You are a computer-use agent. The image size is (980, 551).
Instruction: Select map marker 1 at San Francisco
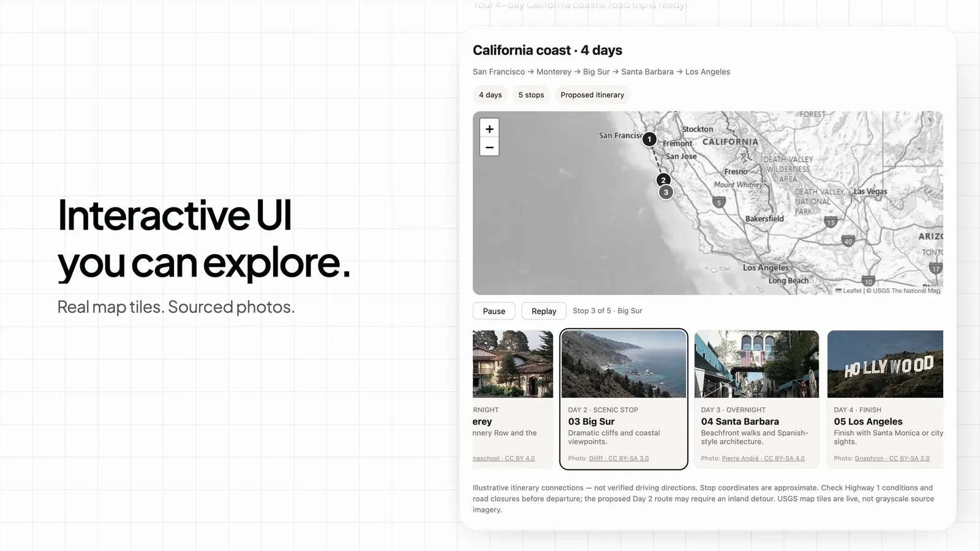coord(649,139)
